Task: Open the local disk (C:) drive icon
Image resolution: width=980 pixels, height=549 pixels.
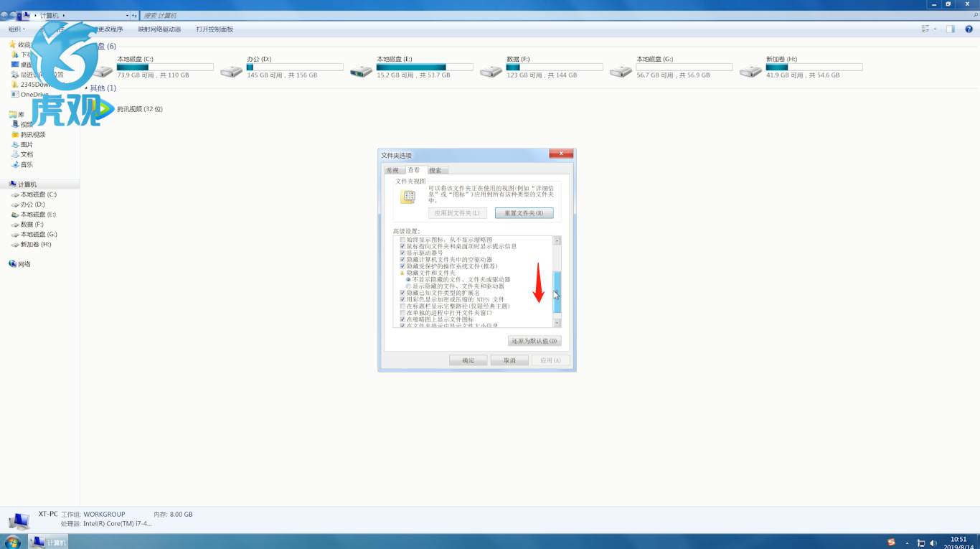Action: 105,71
